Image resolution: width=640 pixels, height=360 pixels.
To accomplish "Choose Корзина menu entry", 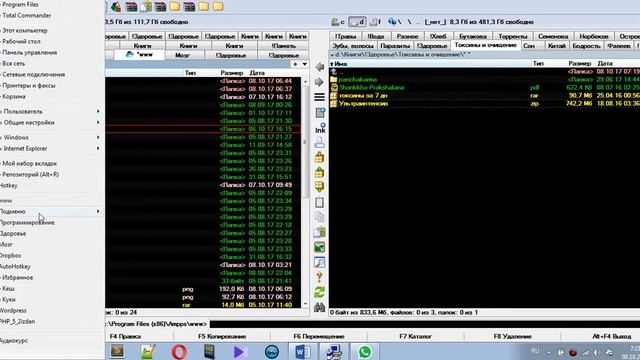I will point(13,97).
